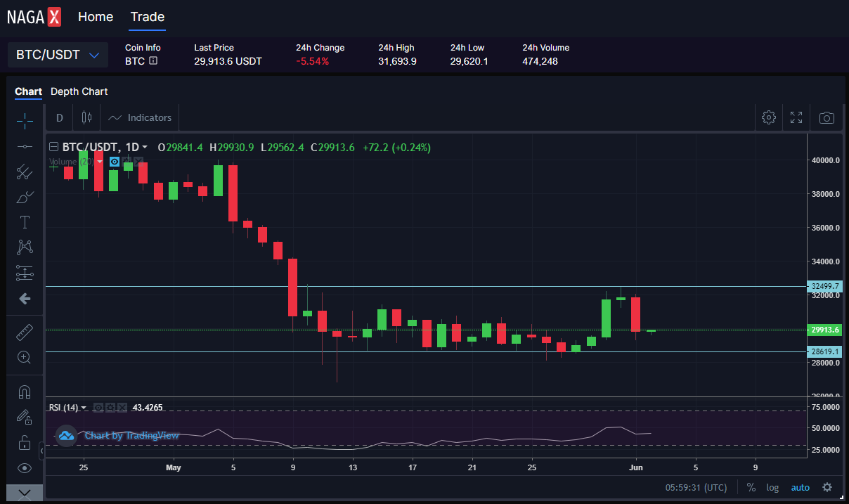849x504 pixels.
Task: Click the 24h High value 31,693.9
Action: (x=397, y=61)
